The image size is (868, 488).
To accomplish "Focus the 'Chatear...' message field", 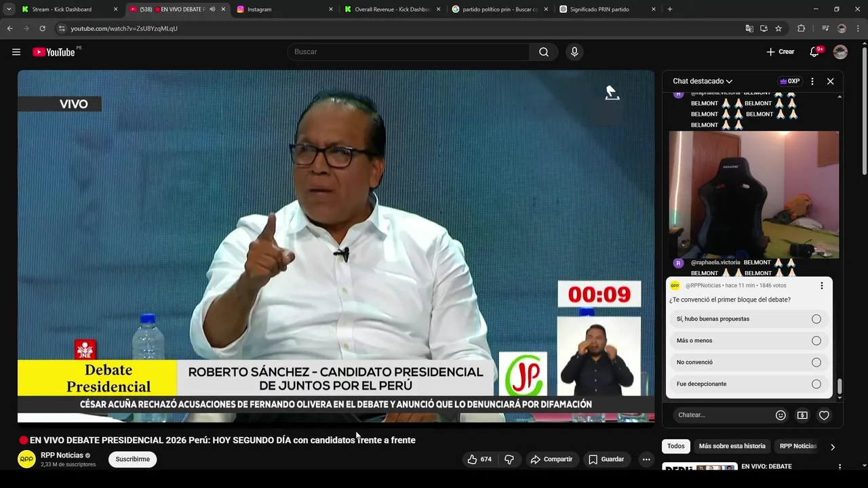I will coord(722,415).
